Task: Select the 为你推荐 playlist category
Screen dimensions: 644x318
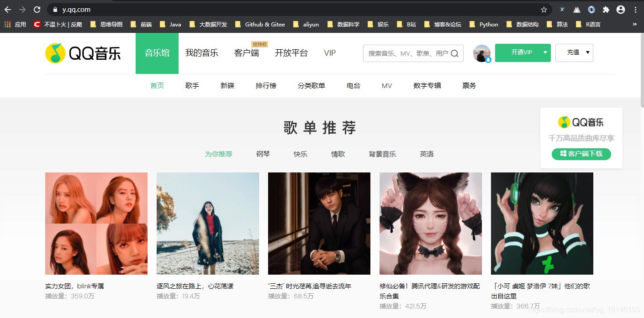Action: point(218,154)
